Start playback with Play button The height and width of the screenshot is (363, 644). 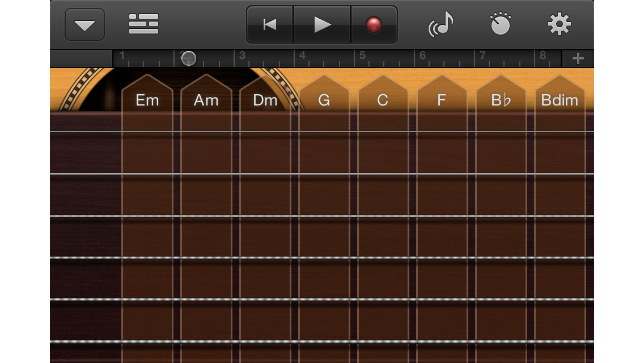click(322, 24)
